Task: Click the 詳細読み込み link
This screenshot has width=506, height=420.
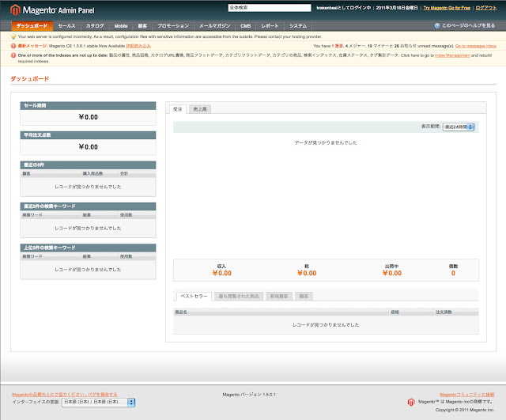Action: click(x=138, y=46)
